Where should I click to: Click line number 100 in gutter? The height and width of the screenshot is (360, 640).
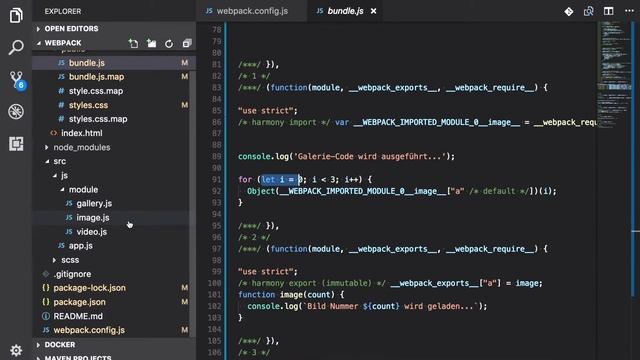pos(215,283)
